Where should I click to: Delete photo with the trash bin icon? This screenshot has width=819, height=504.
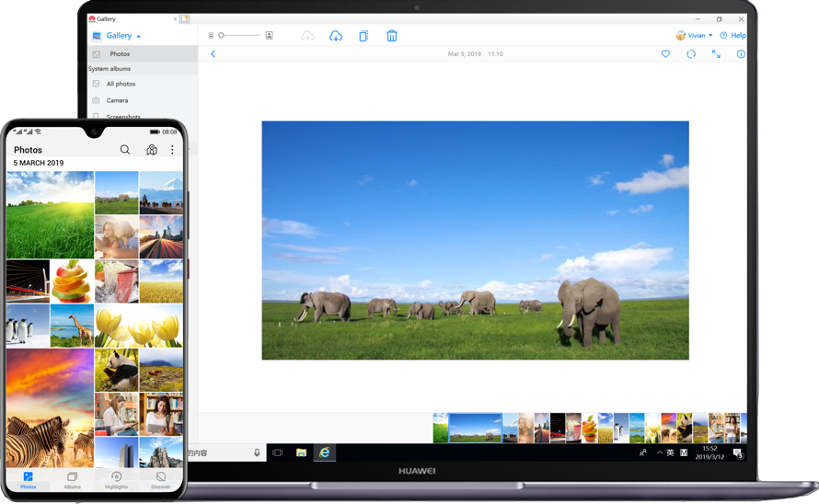click(x=392, y=36)
